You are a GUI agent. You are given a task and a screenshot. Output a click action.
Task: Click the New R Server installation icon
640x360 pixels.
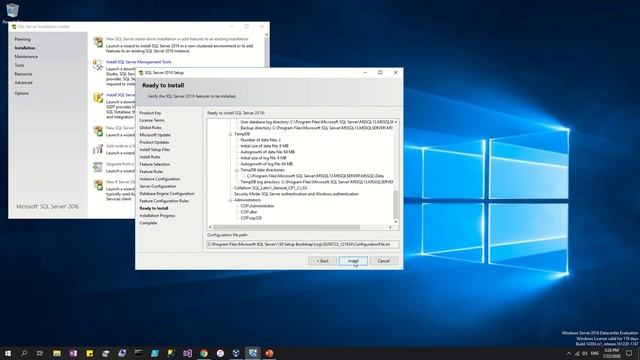(x=98, y=185)
